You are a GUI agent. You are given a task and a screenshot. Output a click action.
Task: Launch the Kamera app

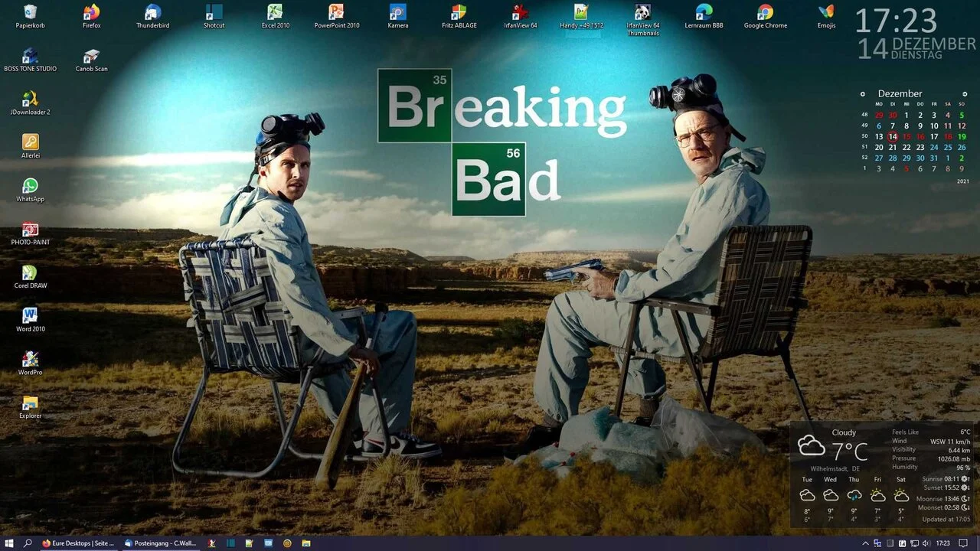pos(397,14)
